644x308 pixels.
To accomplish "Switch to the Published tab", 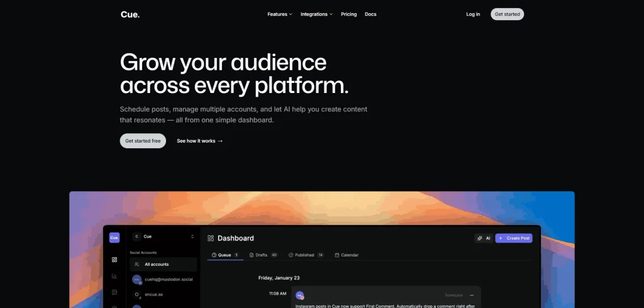I will [306, 255].
